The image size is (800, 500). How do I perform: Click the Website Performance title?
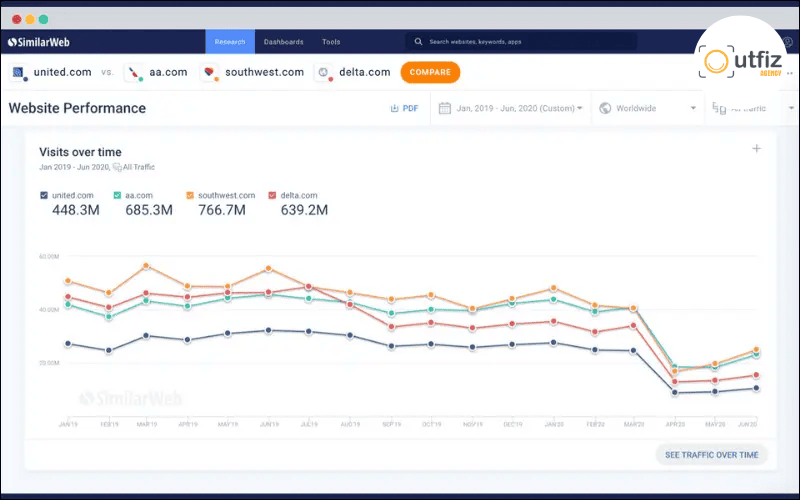(x=77, y=108)
